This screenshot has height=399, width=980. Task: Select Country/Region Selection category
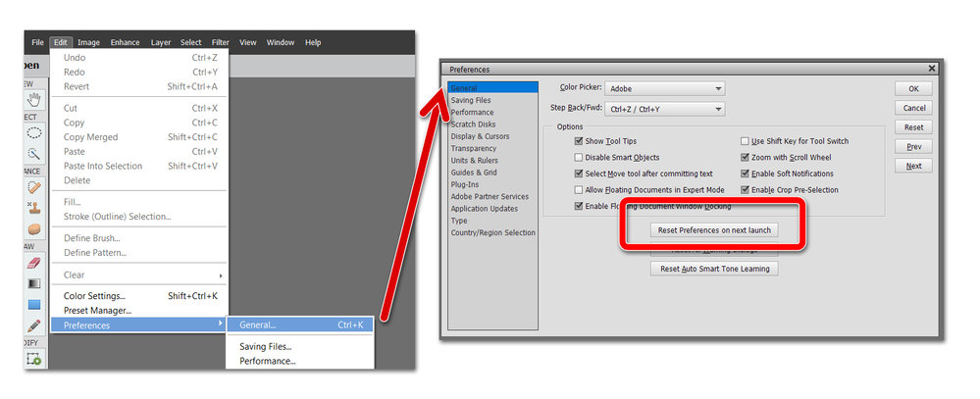click(x=493, y=233)
